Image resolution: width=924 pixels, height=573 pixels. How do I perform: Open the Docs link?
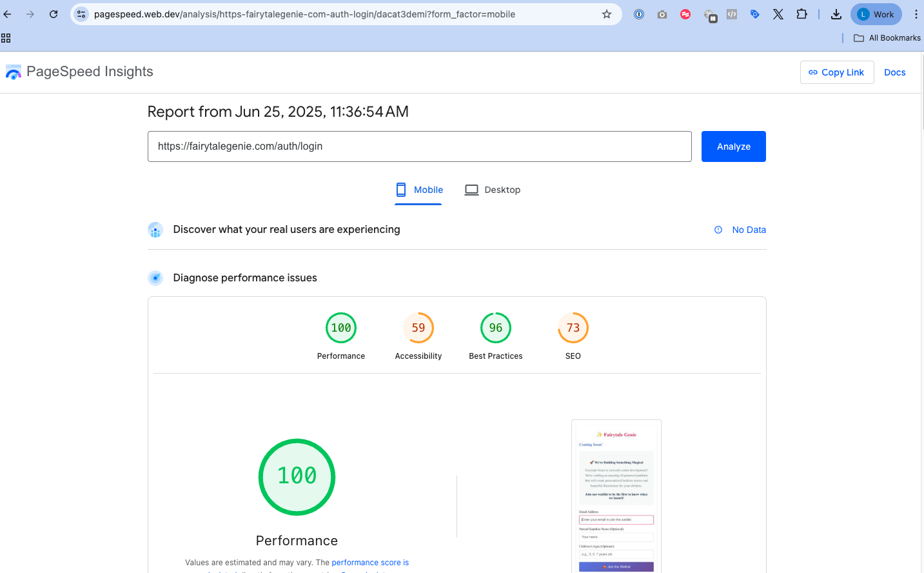click(894, 72)
